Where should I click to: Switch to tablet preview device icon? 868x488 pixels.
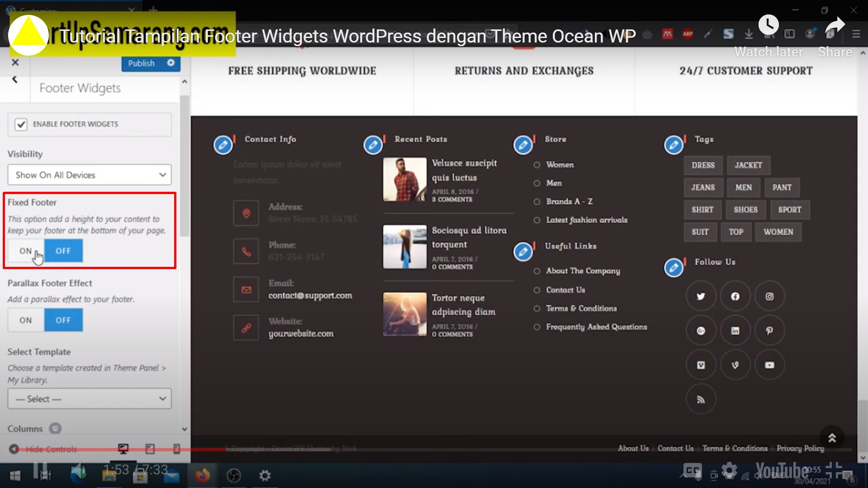(x=150, y=449)
